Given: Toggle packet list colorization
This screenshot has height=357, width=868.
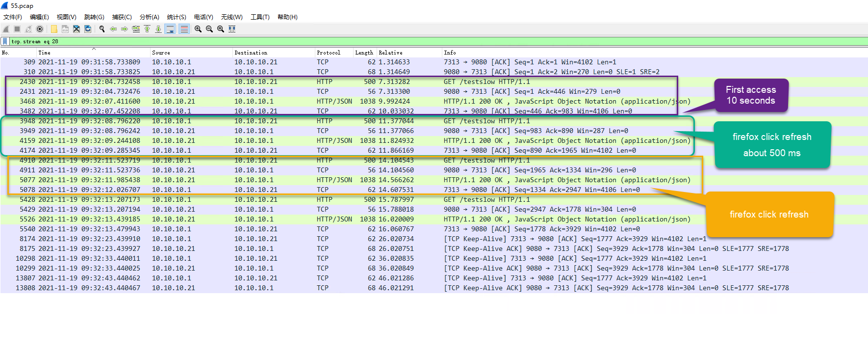Looking at the screenshot, I should [184, 29].
